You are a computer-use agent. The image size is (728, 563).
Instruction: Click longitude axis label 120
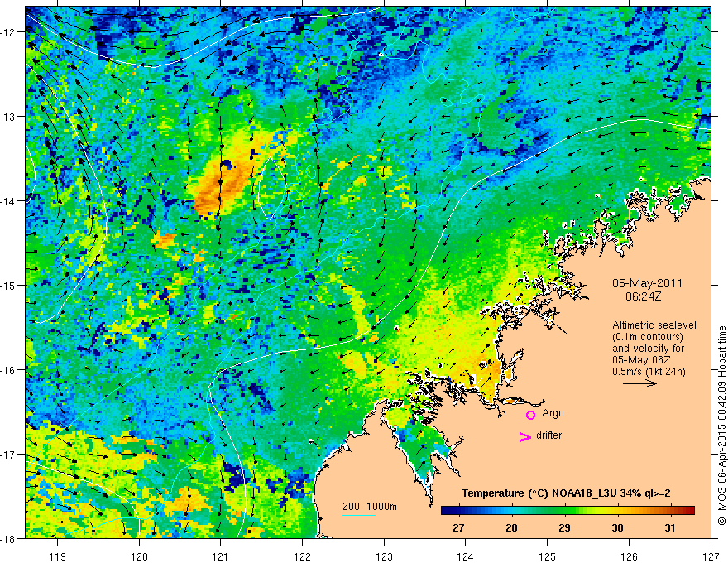point(139,556)
